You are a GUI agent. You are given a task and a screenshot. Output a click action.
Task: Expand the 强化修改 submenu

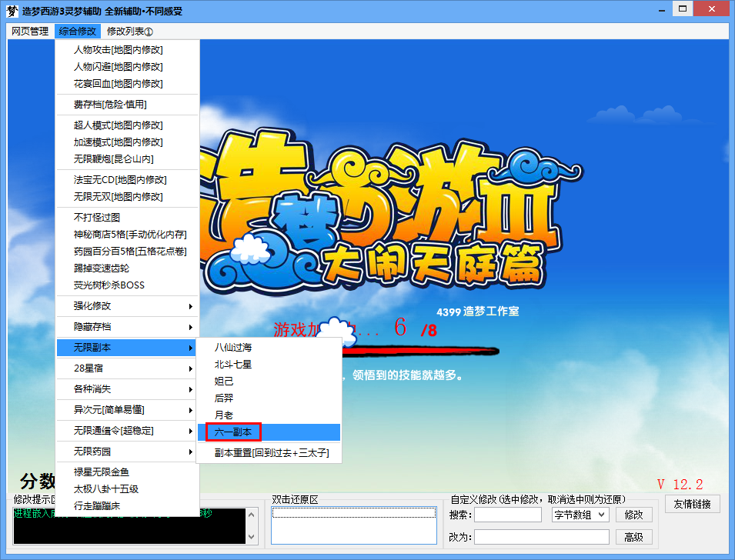[x=128, y=306]
